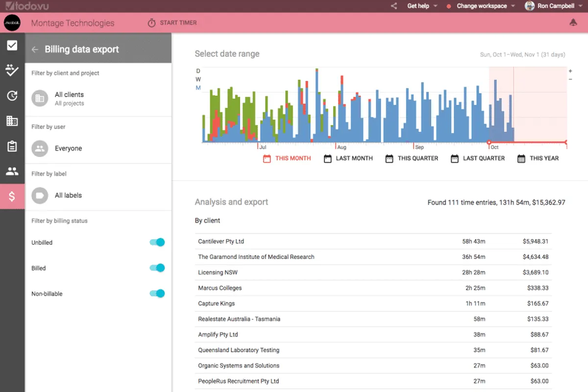The height and width of the screenshot is (392, 588).
Task: Click the share icon in top bar
Action: point(394,6)
